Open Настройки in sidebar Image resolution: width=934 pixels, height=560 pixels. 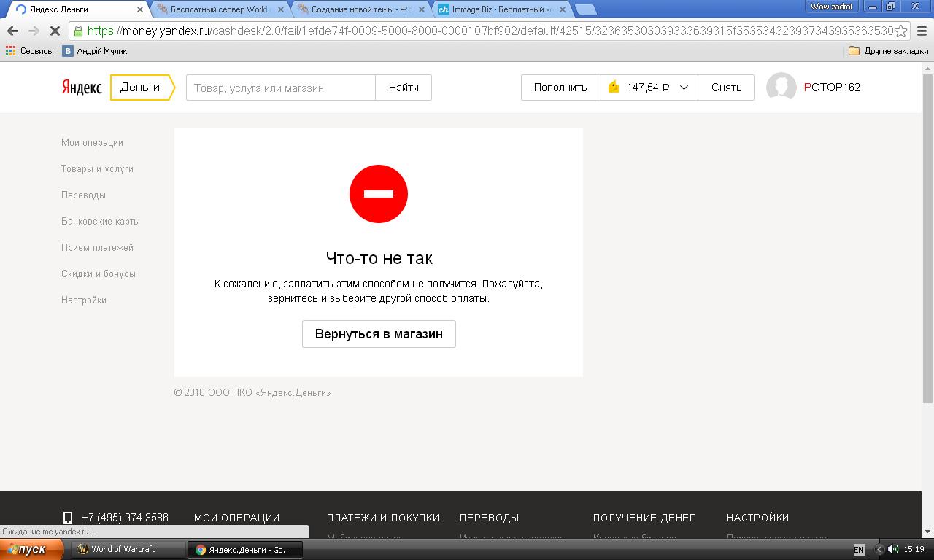84,300
